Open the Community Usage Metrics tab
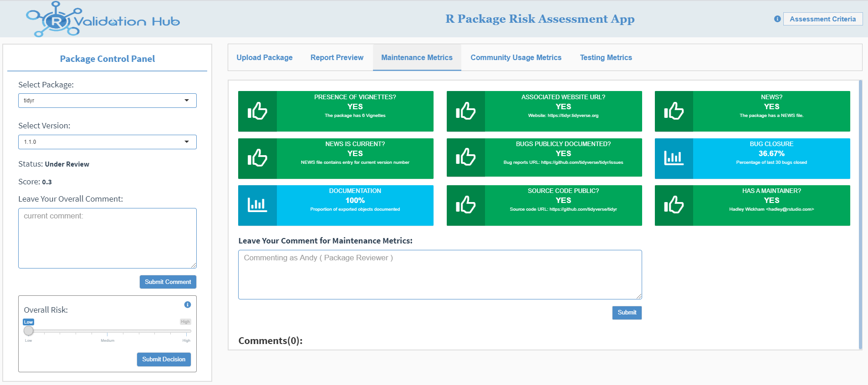The image size is (868, 385). pyautogui.click(x=516, y=57)
